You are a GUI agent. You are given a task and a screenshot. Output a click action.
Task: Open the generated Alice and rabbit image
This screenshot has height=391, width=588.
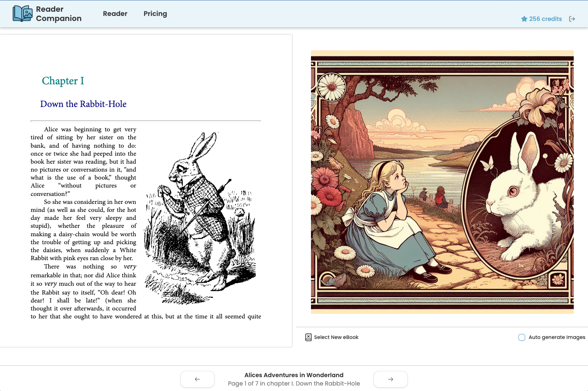pyautogui.click(x=442, y=182)
